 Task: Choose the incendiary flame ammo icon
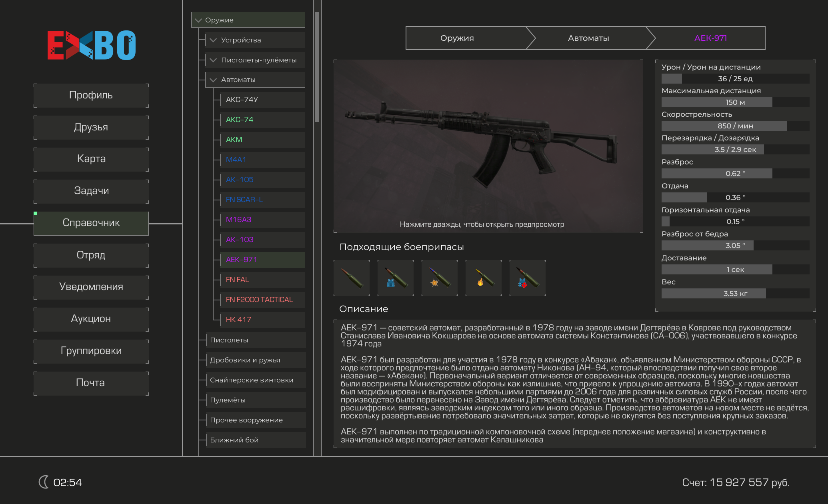tap(484, 278)
